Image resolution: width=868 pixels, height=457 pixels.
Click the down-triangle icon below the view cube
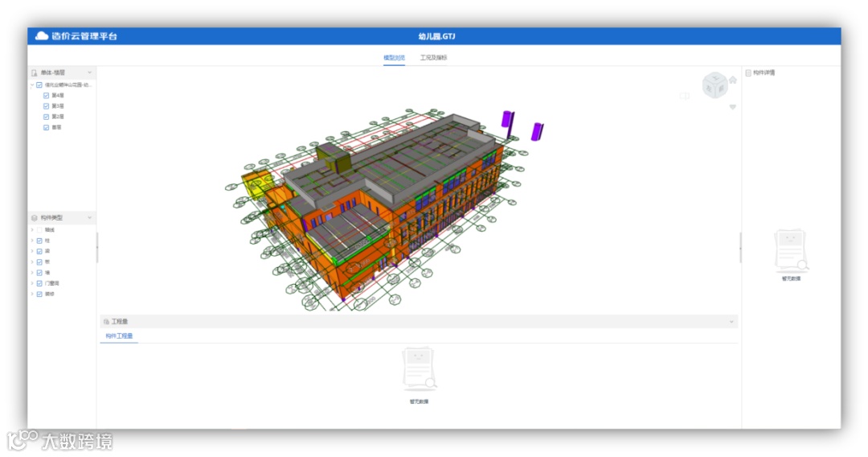pos(733,107)
